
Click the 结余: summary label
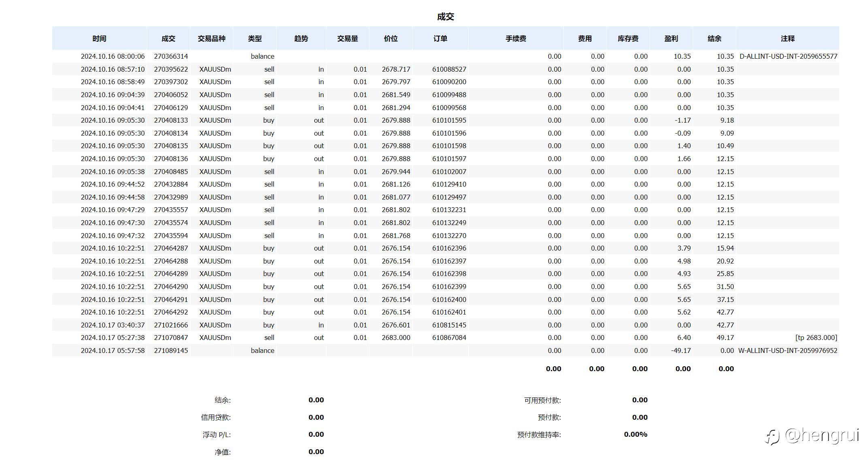pos(223,400)
